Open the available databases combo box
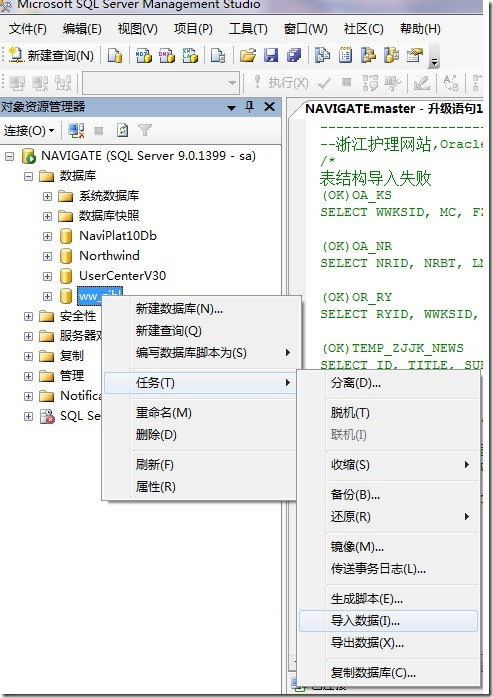This screenshot has height=698, width=493. pos(161,83)
